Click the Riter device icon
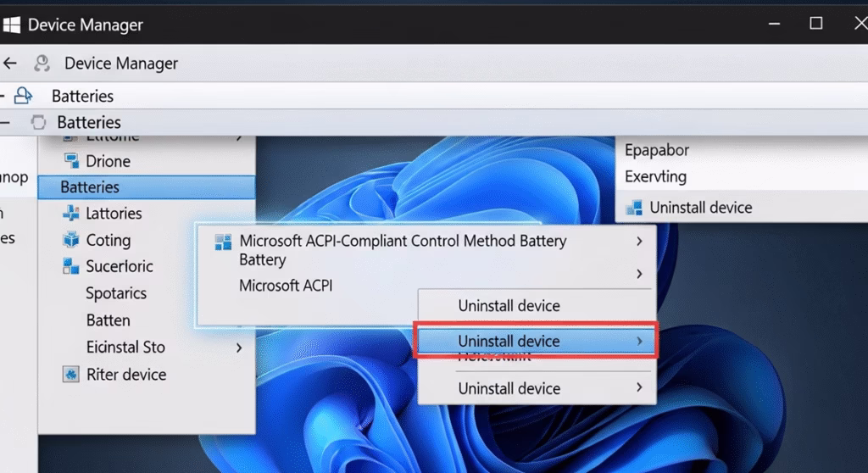 pyautogui.click(x=71, y=375)
